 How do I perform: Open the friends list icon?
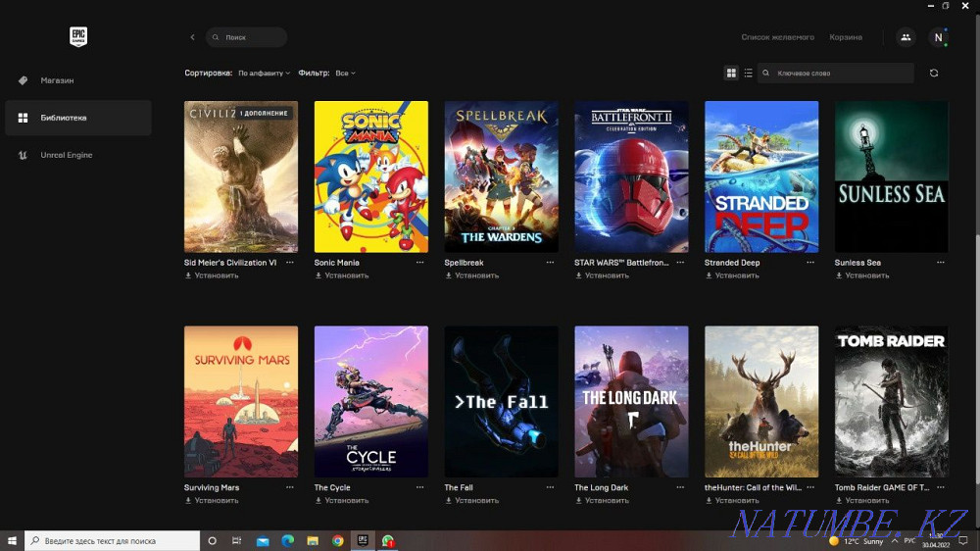point(905,37)
